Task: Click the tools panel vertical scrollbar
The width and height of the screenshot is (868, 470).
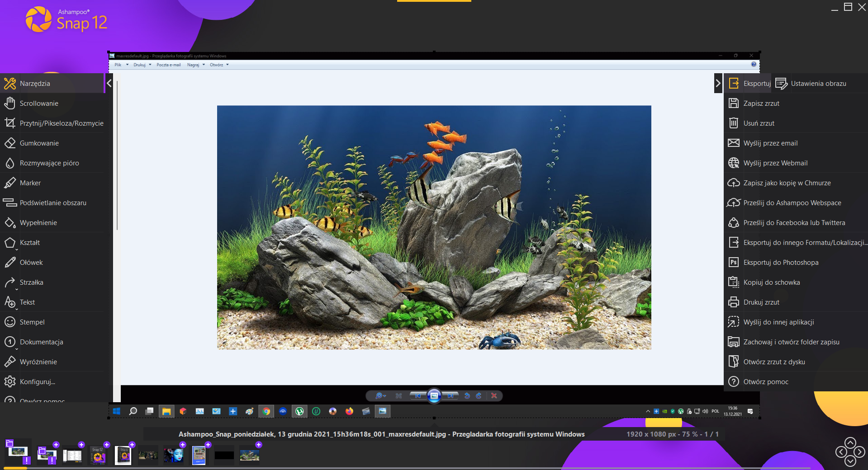Action: coord(117,155)
